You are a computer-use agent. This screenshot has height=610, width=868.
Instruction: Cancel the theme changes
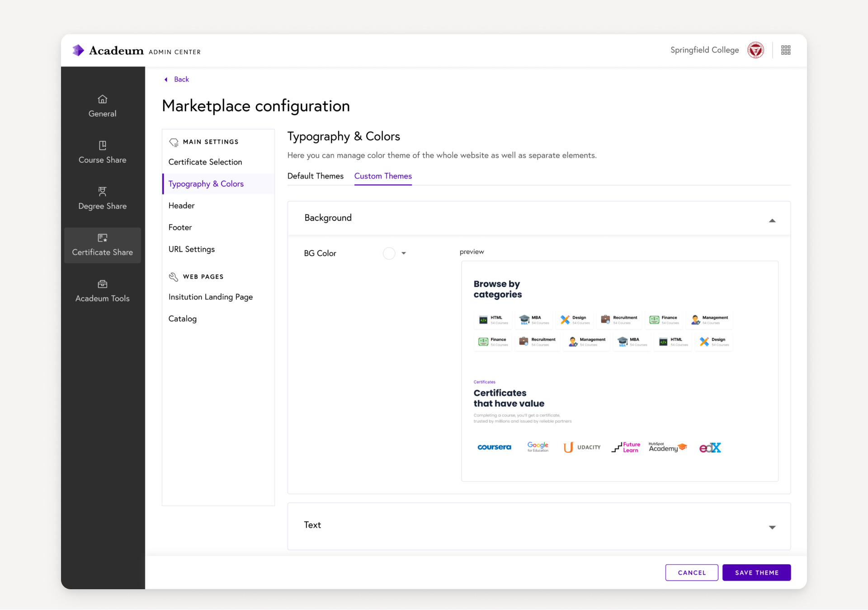691,572
